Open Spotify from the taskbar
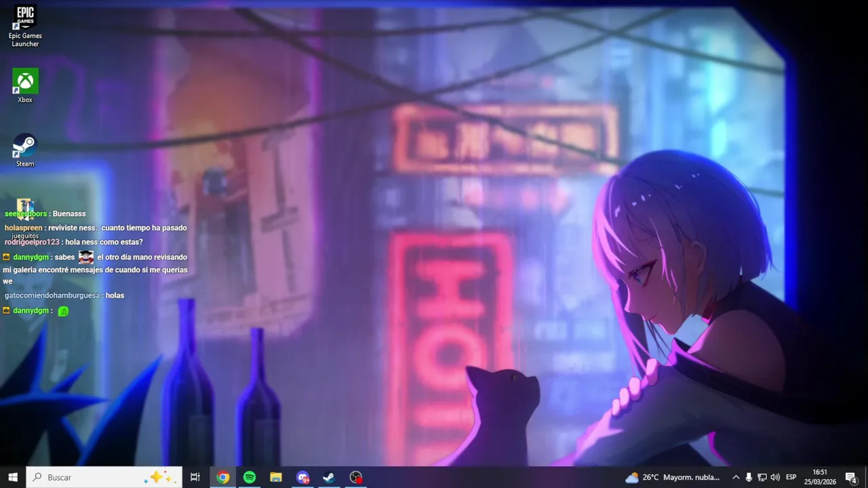This screenshot has height=488, width=868. pyautogui.click(x=249, y=477)
